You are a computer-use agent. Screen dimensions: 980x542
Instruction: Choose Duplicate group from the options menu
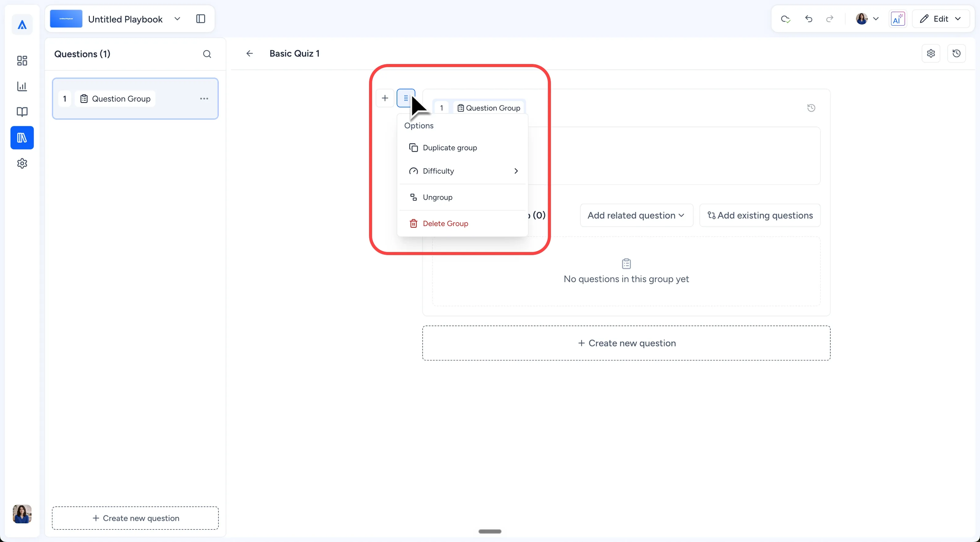point(463,148)
